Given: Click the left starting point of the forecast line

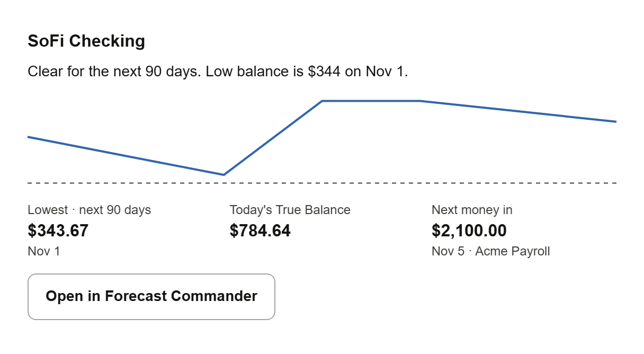Looking at the screenshot, I should pos(29,137).
